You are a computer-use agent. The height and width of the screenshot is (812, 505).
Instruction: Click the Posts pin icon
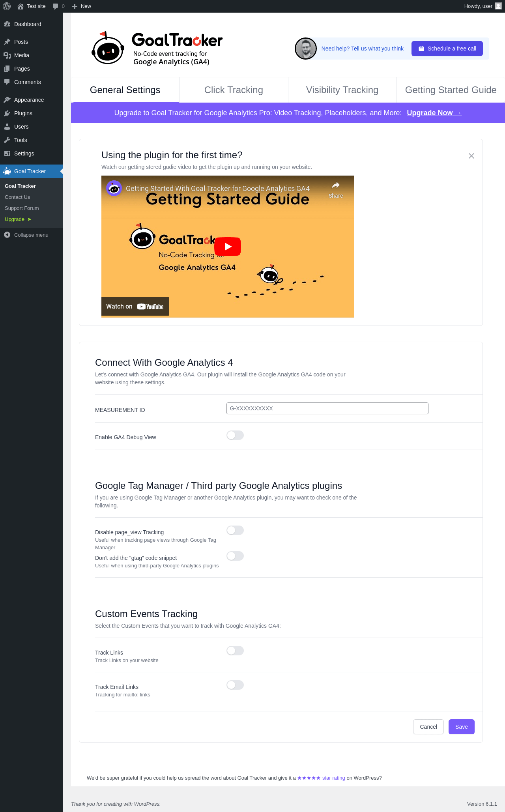7,42
